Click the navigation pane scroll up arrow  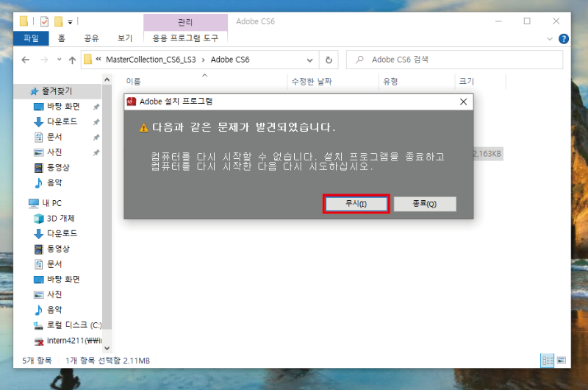click(107, 79)
